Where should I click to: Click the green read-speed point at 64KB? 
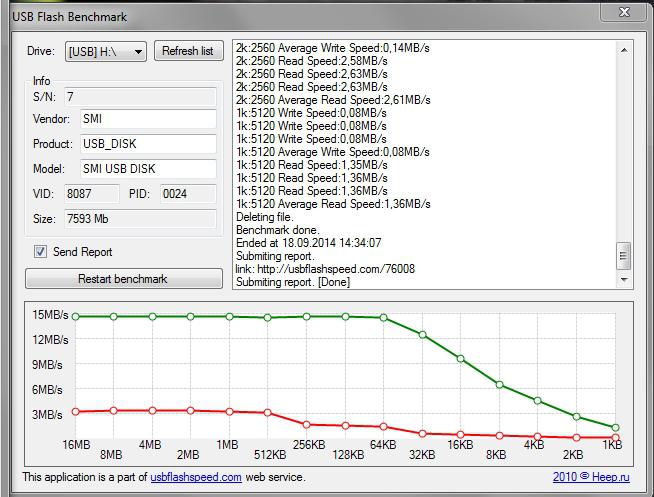pos(384,318)
